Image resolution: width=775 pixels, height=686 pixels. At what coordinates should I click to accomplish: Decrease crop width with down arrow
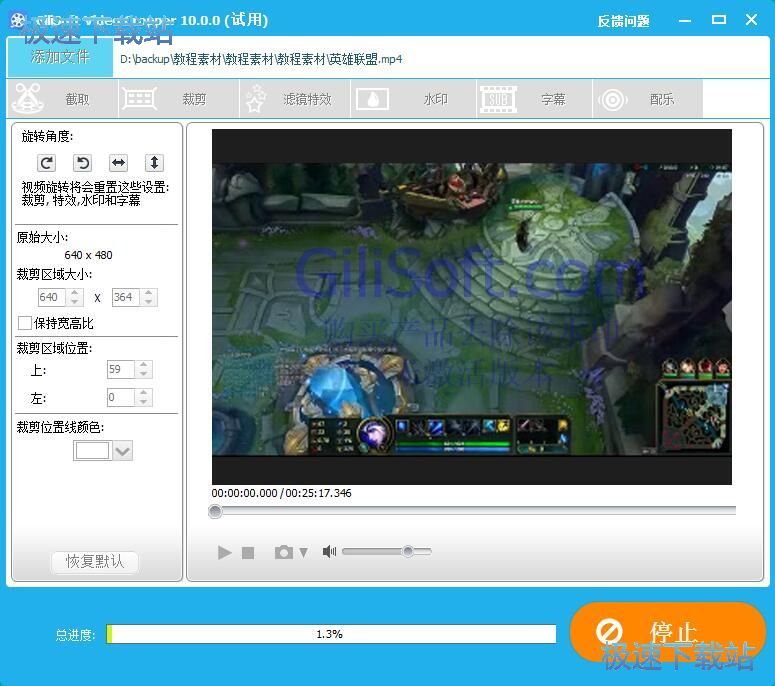tap(75, 301)
